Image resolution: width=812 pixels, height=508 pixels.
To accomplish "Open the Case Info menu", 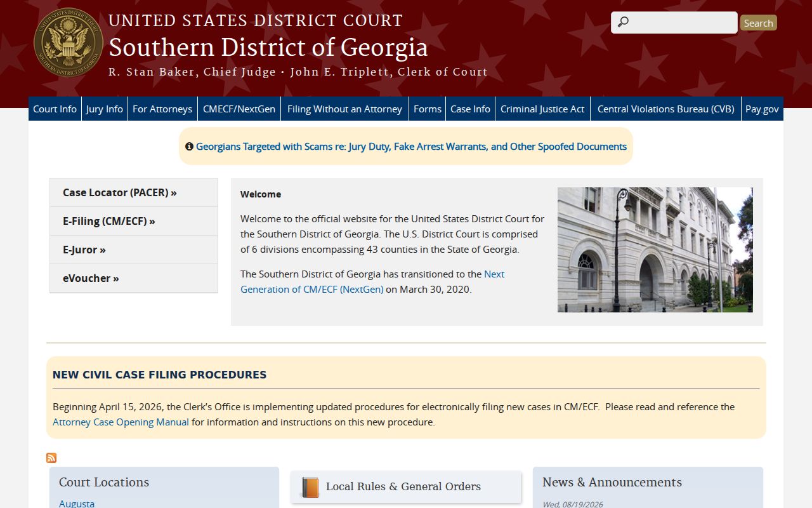I will [470, 109].
